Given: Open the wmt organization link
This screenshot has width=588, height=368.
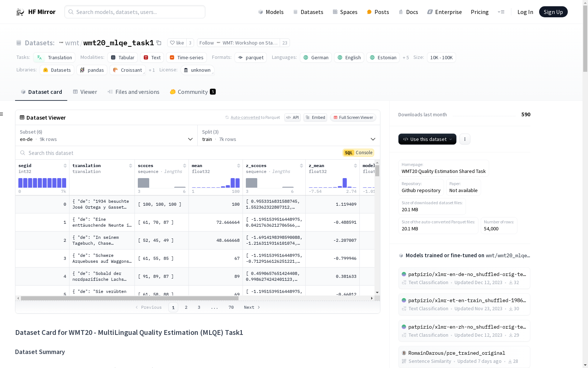Looking at the screenshot, I should [x=72, y=43].
